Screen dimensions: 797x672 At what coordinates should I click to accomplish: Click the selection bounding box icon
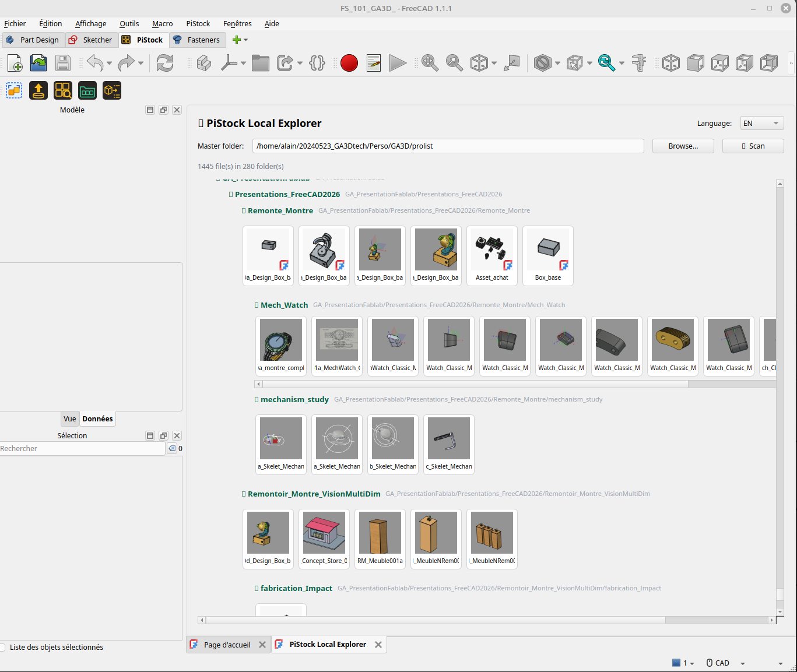574,63
